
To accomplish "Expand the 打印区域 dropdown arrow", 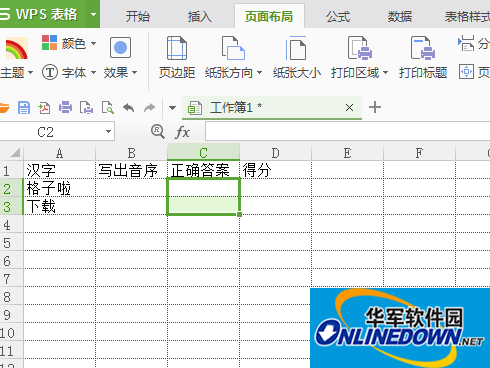I will (386, 72).
